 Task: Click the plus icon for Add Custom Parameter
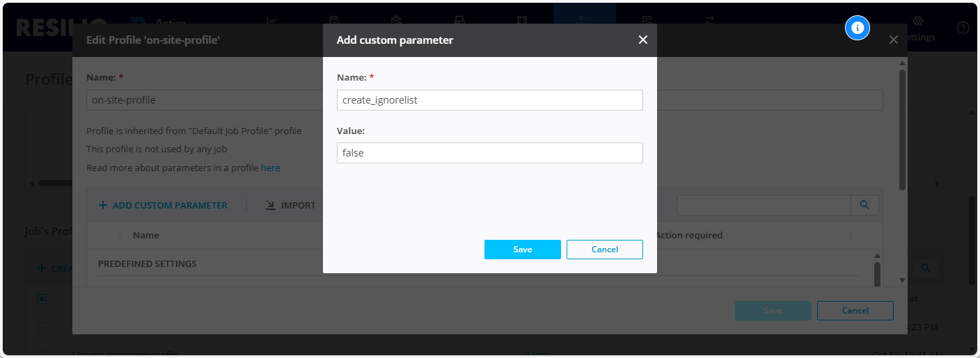(x=103, y=206)
